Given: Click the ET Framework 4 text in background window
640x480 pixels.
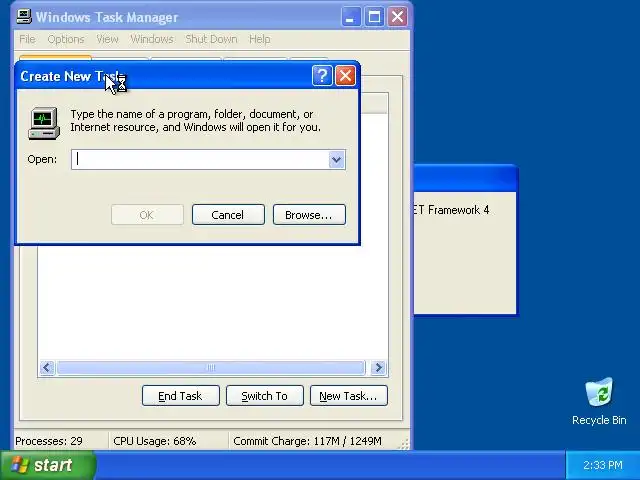Looking at the screenshot, I should click(x=451, y=210).
